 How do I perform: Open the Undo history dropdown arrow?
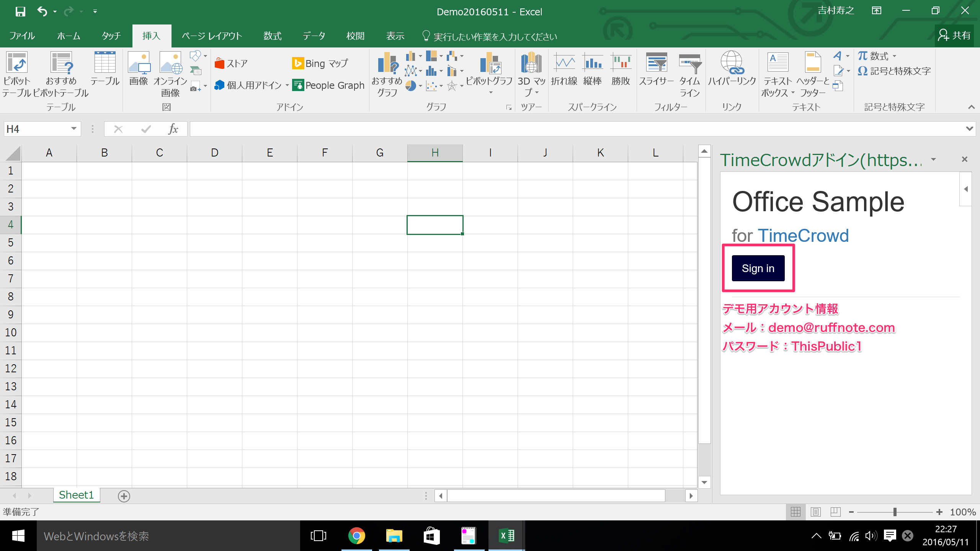(55, 11)
